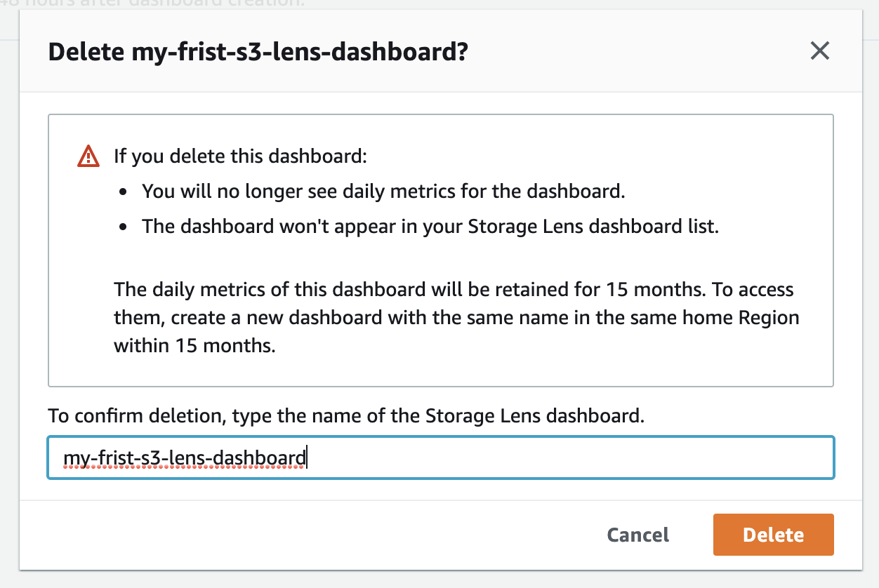Image resolution: width=879 pixels, height=588 pixels.
Task: Select the Cancel option in the footer
Action: tap(637, 535)
